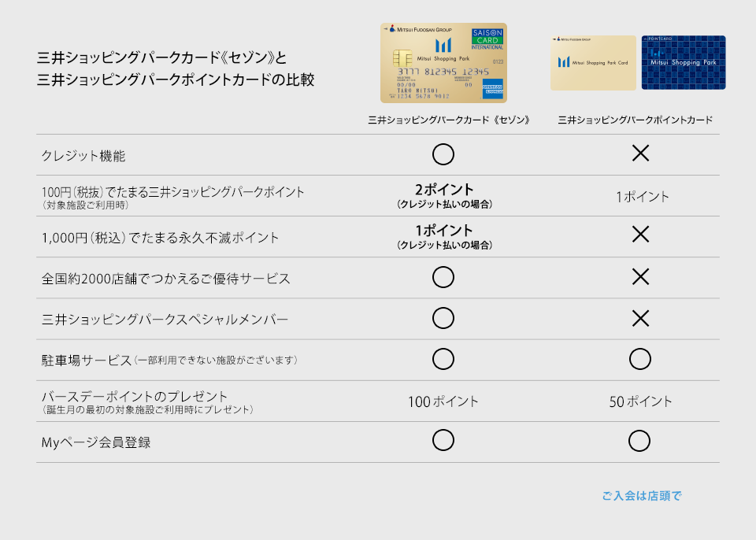Click the bold 2ポイント value
This screenshot has width=756, height=540.
(444, 190)
